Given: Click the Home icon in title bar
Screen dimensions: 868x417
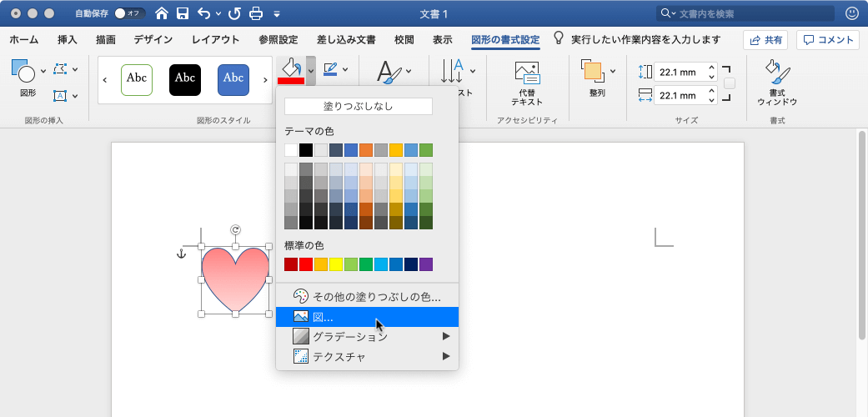Looking at the screenshot, I should [x=162, y=13].
